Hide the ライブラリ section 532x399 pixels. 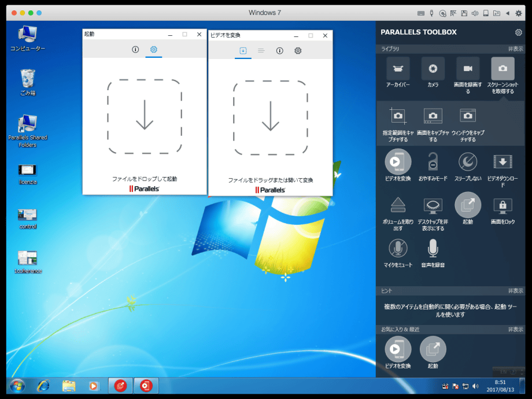515,49
